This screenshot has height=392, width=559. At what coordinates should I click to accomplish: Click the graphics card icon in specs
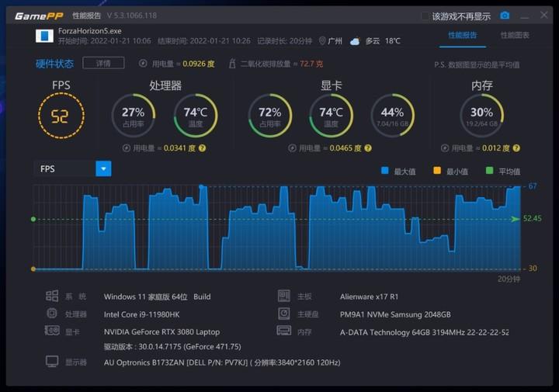click(52, 331)
